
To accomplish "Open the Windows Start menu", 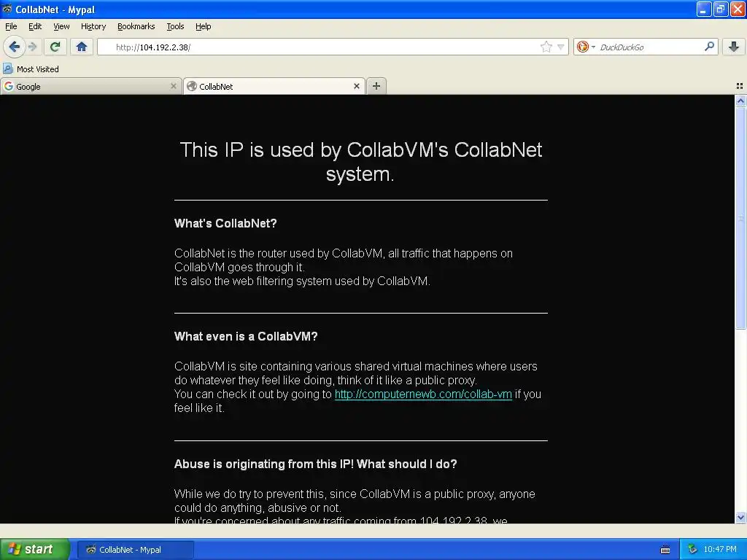I will 35,549.
